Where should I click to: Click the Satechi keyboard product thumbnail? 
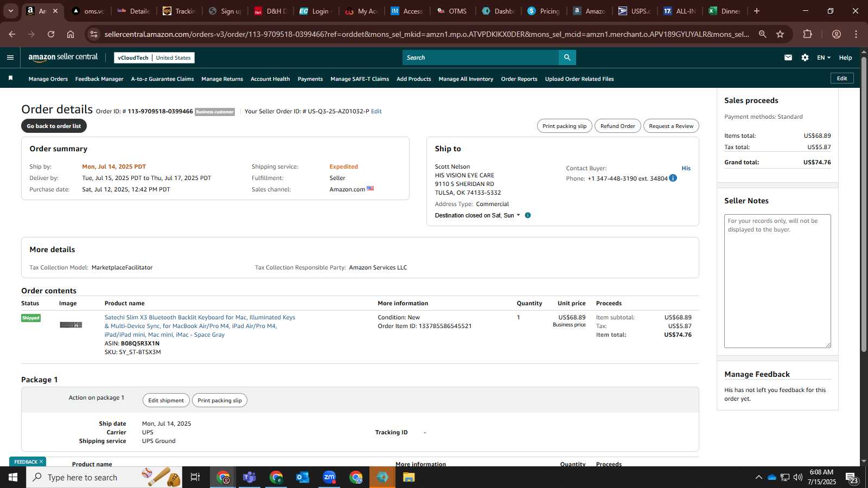(71, 325)
